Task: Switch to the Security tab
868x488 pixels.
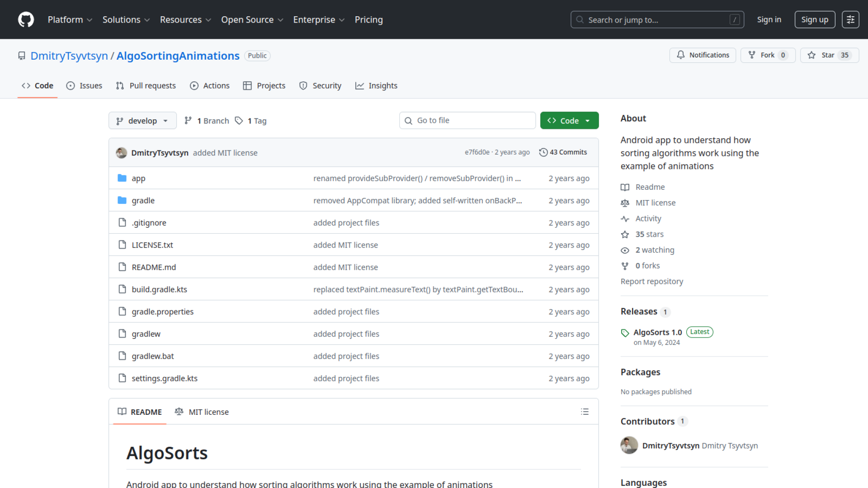Action: click(320, 85)
